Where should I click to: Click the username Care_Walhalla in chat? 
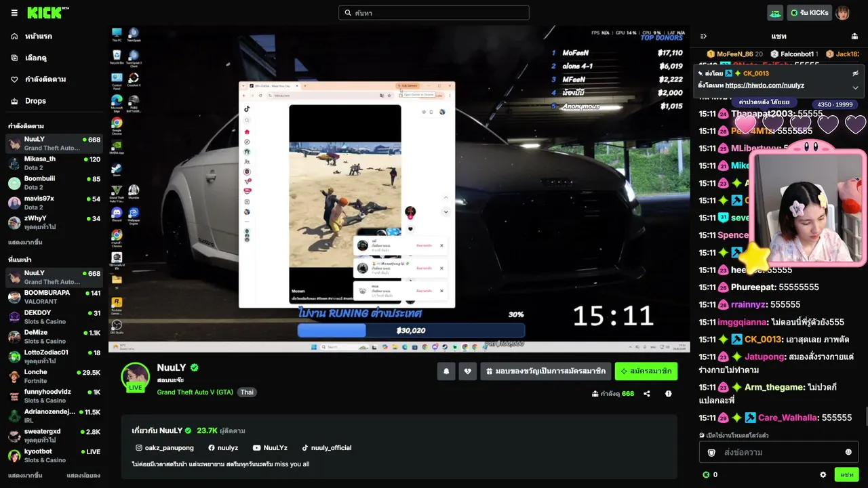click(x=787, y=418)
